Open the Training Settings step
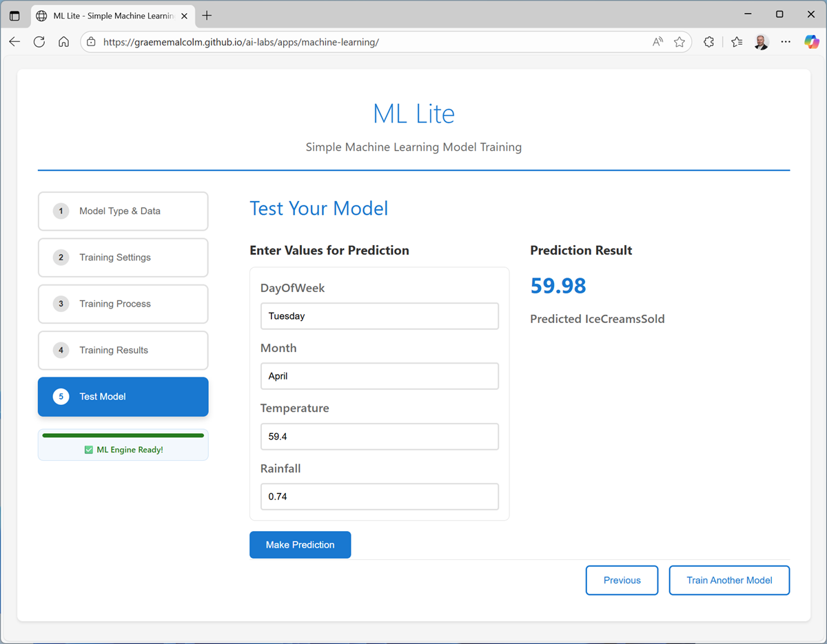This screenshot has width=827, height=644. point(123,258)
